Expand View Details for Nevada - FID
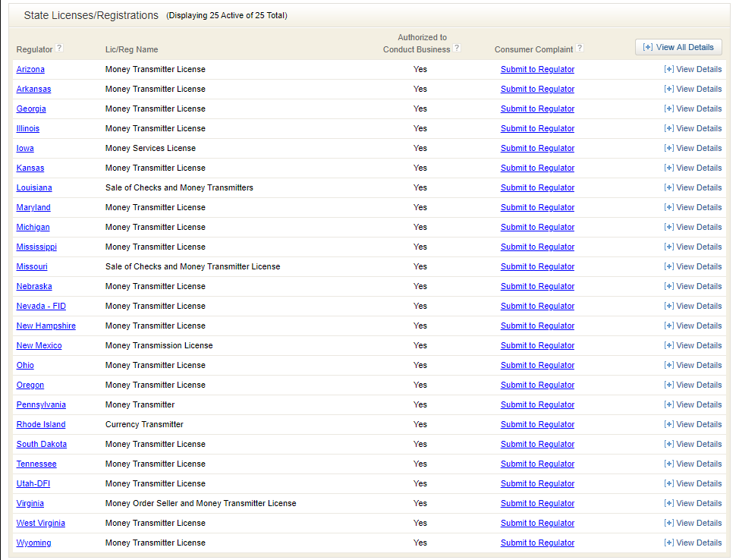Screen dimensions: 739x560 [x=693, y=306]
